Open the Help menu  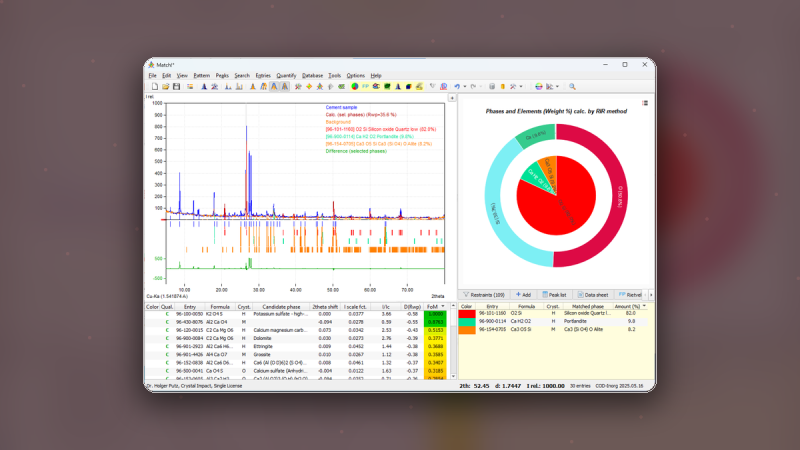click(376, 76)
